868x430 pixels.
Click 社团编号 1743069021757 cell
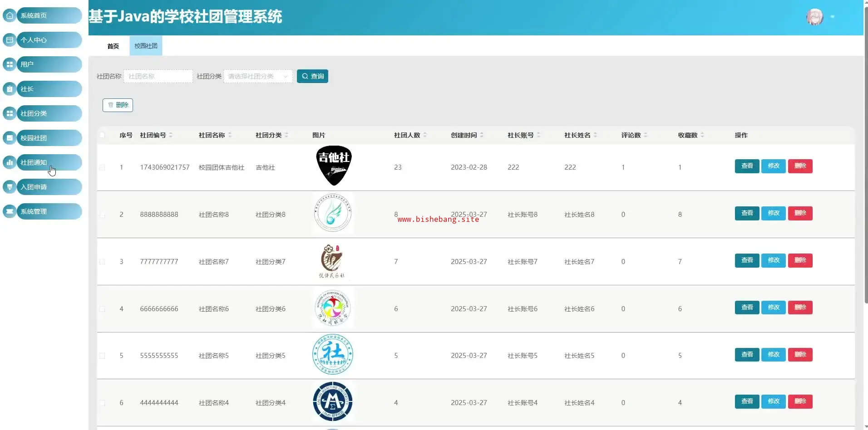[x=165, y=167]
